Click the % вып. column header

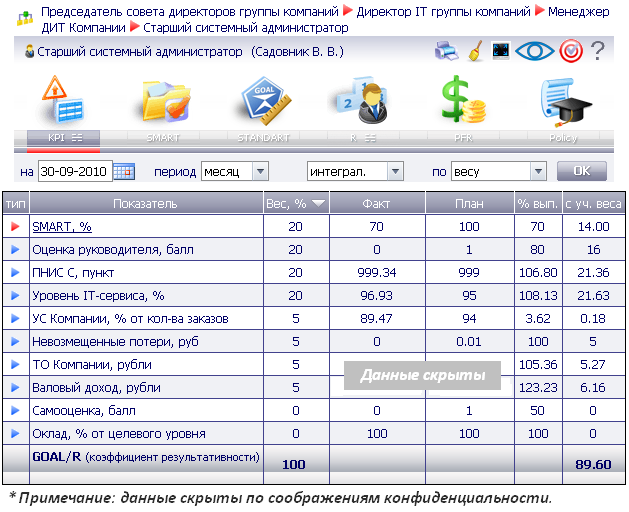(538, 204)
